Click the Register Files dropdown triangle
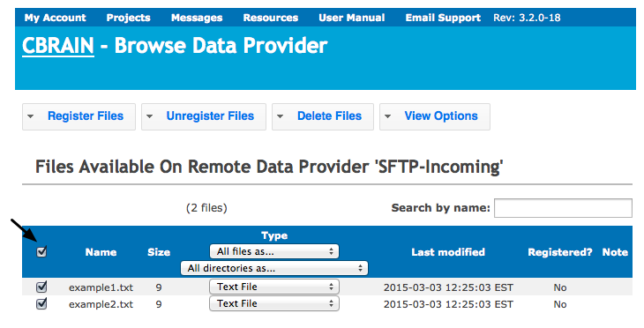 pyautogui.click(x=30, y=116)
